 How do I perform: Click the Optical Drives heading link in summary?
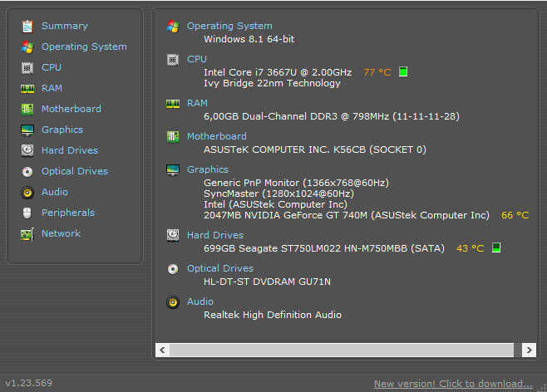(x=220, y=268)
